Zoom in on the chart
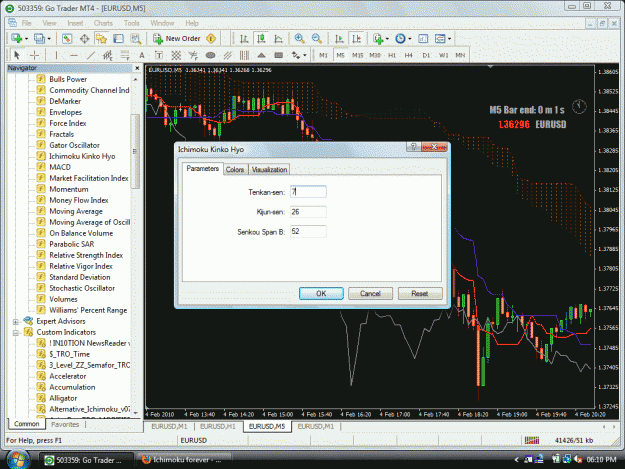The height and width of the screenshot is (469, 625). tap(299, 39)
